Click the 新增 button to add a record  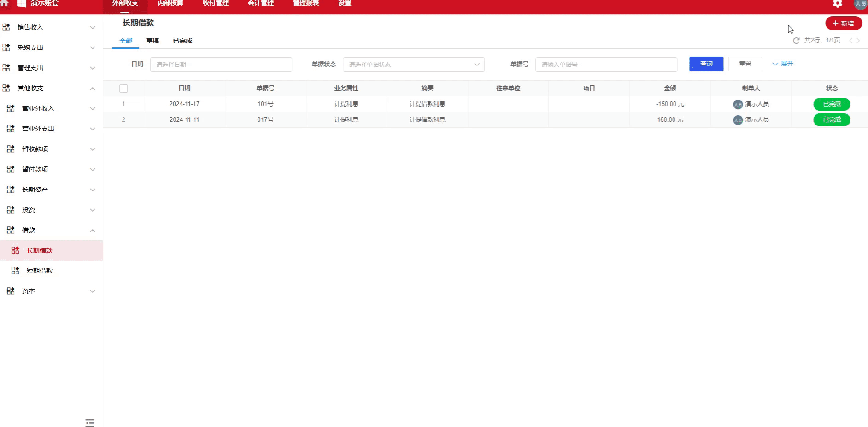(x=844, y=23)
